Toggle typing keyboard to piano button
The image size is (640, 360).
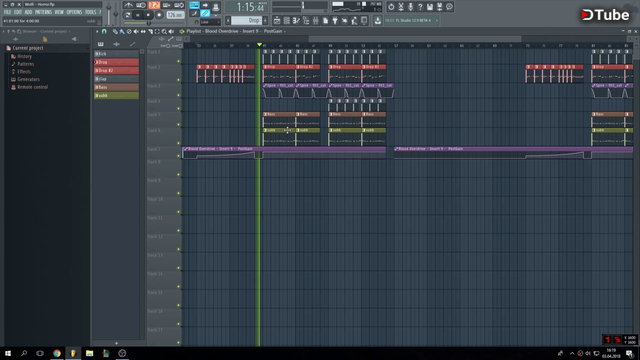click(x=194, y=4)
